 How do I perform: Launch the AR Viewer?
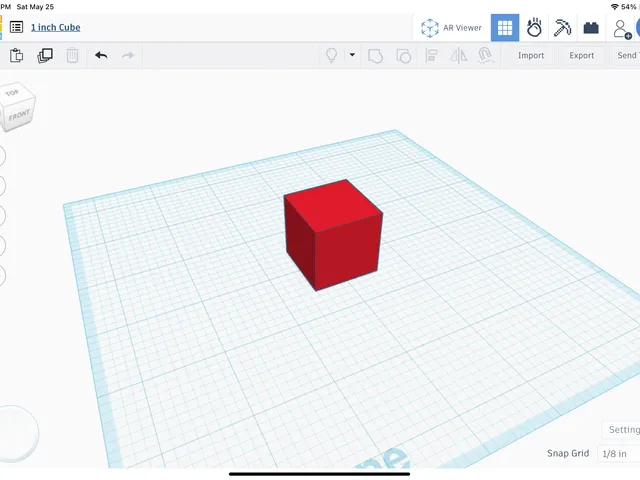(x=451, y=28)
